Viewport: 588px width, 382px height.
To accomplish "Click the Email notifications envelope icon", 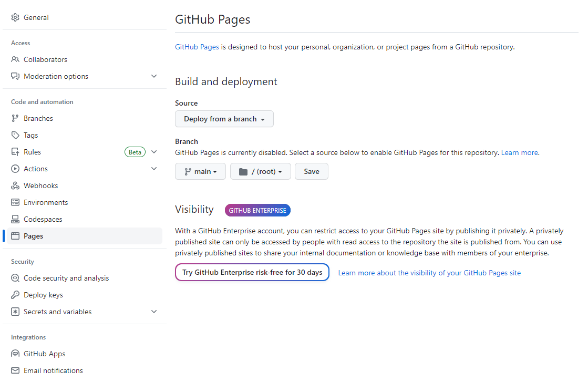I will click(x=15, y=370).
